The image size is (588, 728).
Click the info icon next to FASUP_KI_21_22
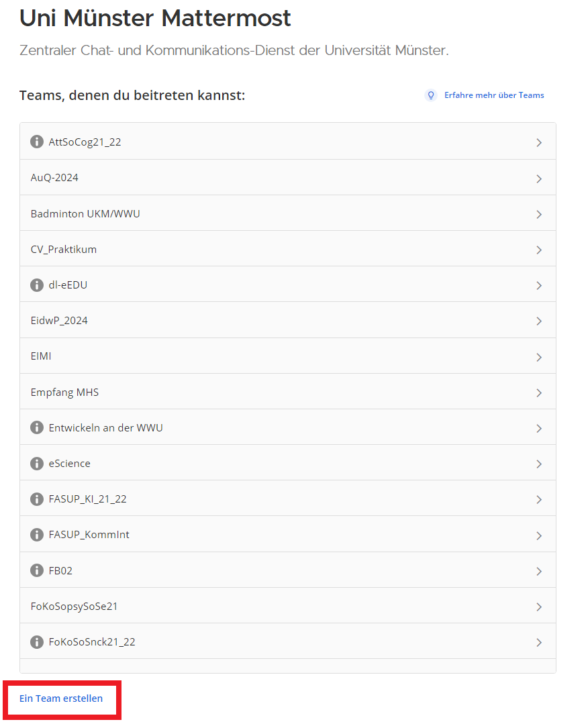(37, 499)
